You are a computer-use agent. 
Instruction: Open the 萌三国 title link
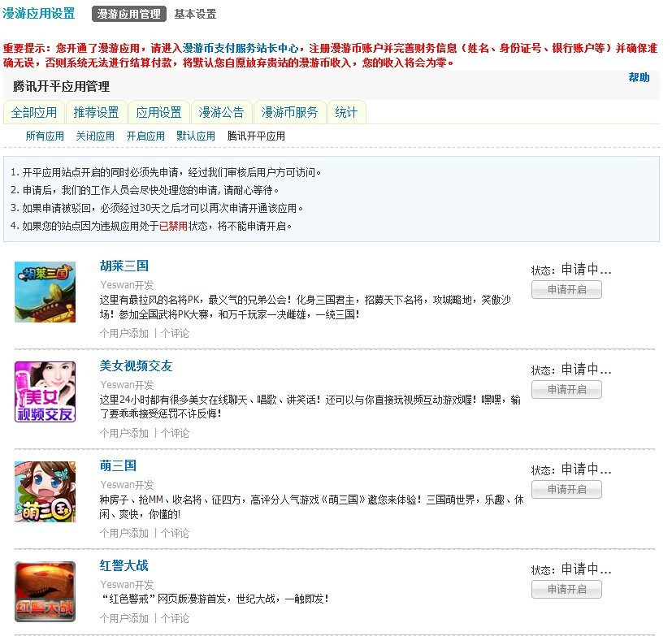tap(119, 465)
